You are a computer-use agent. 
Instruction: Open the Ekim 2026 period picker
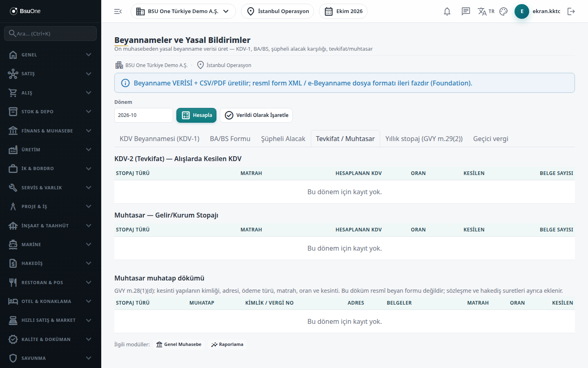(x=343, y=11)
